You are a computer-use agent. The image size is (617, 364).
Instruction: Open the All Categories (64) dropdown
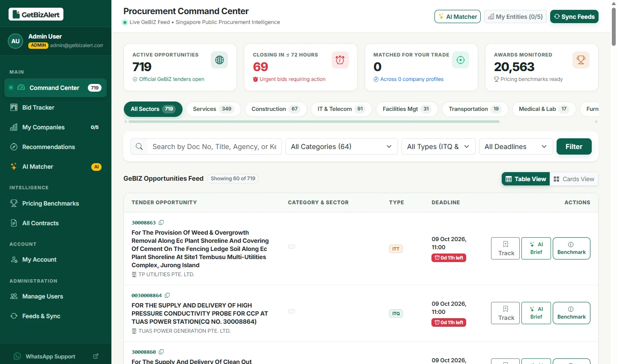(341, 146)
